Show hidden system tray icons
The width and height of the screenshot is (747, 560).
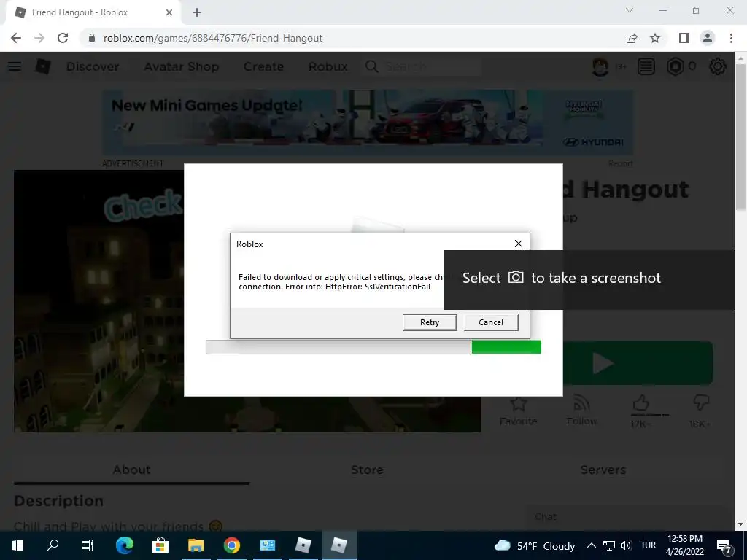(x=591, y=545)
